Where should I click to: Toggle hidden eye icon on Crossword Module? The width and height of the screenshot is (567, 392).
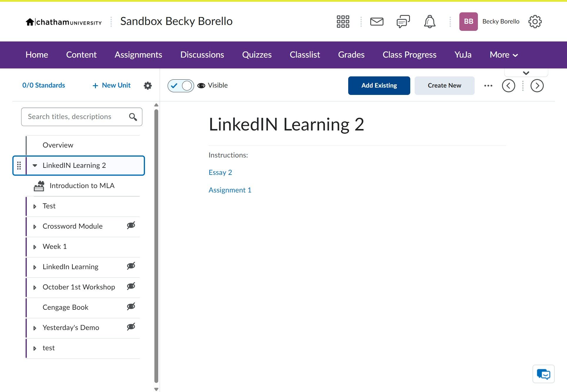131,225
